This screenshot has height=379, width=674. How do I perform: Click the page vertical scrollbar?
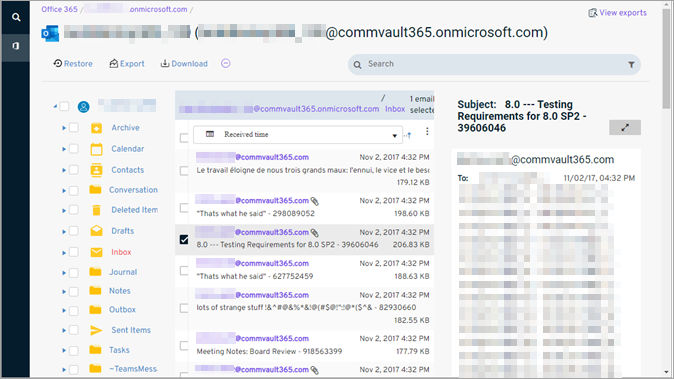point(666,58)
